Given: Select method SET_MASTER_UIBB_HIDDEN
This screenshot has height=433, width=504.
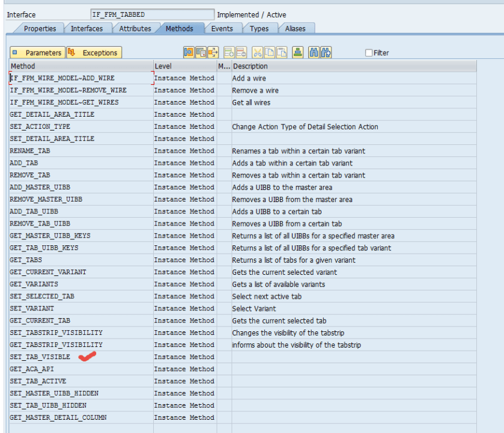Looking at the screenshot, I should [81, 393].
